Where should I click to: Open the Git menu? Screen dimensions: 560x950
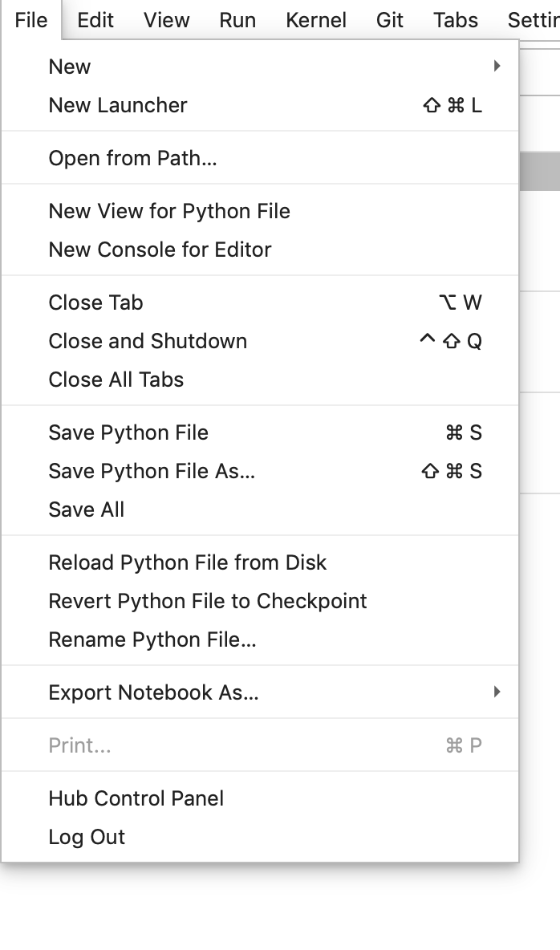388,21
